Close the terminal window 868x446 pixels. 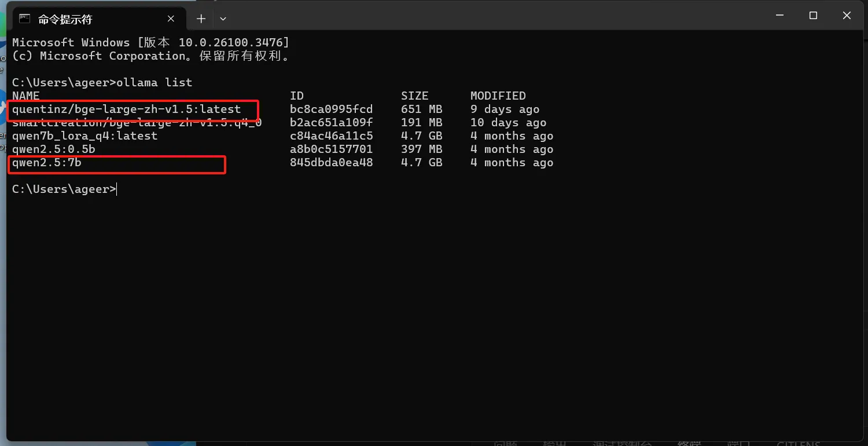(847, 16)
